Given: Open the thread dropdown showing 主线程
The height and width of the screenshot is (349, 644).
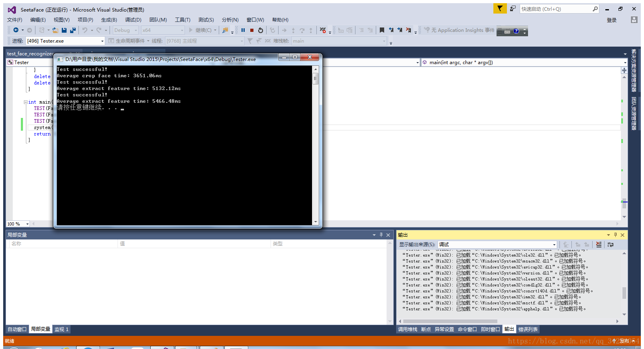Looking at the screenshot, I should pyautogui.click(x=204, y=41).
